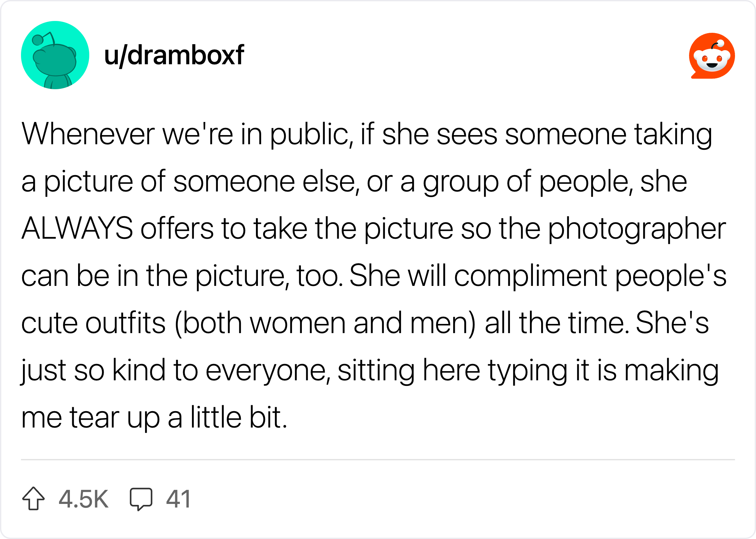756x539 pixels.
Task: Click the 41 comments count
Action: 178,499
